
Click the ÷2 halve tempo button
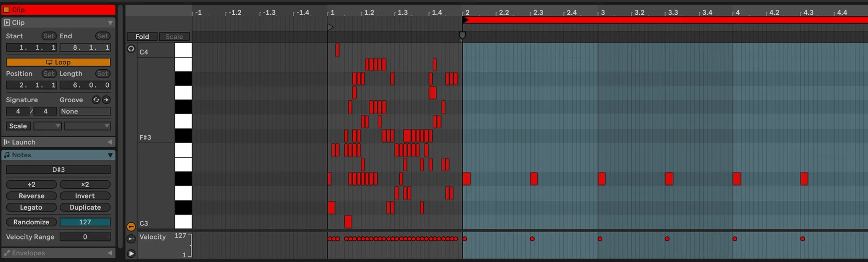(31, 184)
